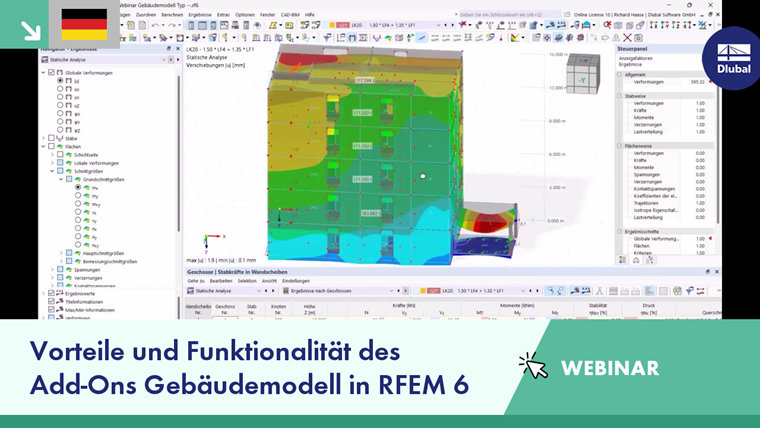Click the German flag icon
Image resolution: width=760 pixels, height=428 pixels.
pyautogui.click(x=84, y=24)
